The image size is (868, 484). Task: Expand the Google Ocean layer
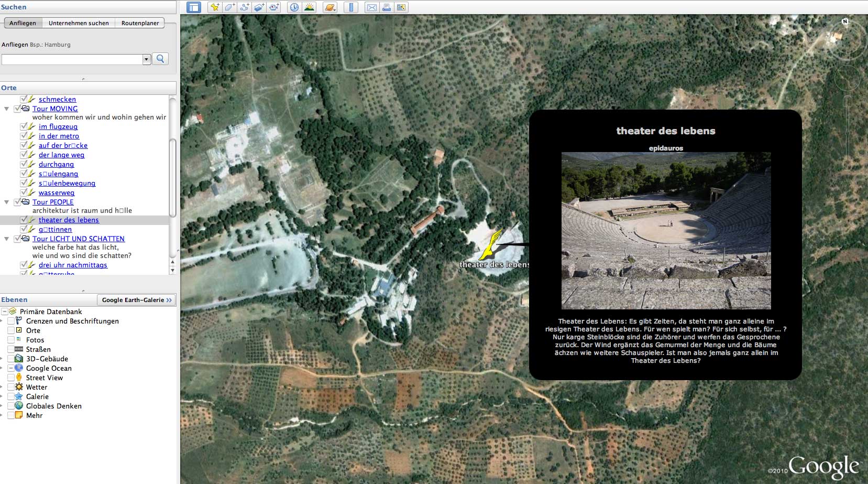click(x=2, y=368)
